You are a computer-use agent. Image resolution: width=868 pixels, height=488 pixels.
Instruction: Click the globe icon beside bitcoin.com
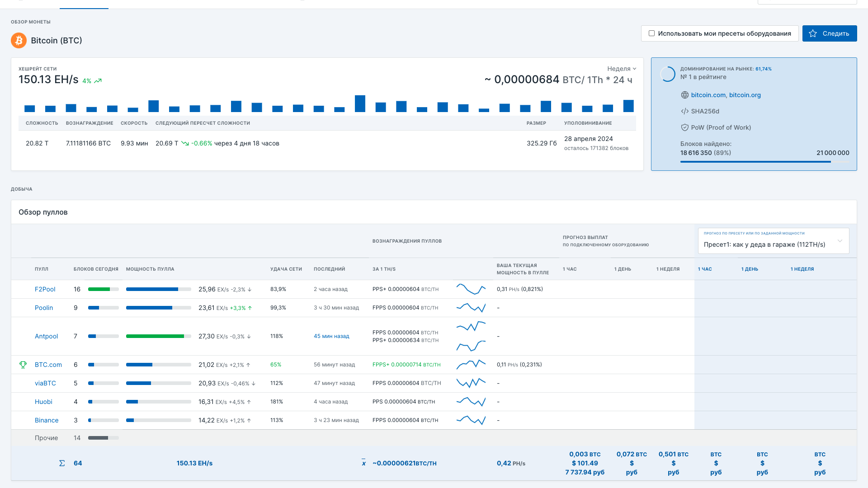tap(684, 95)
